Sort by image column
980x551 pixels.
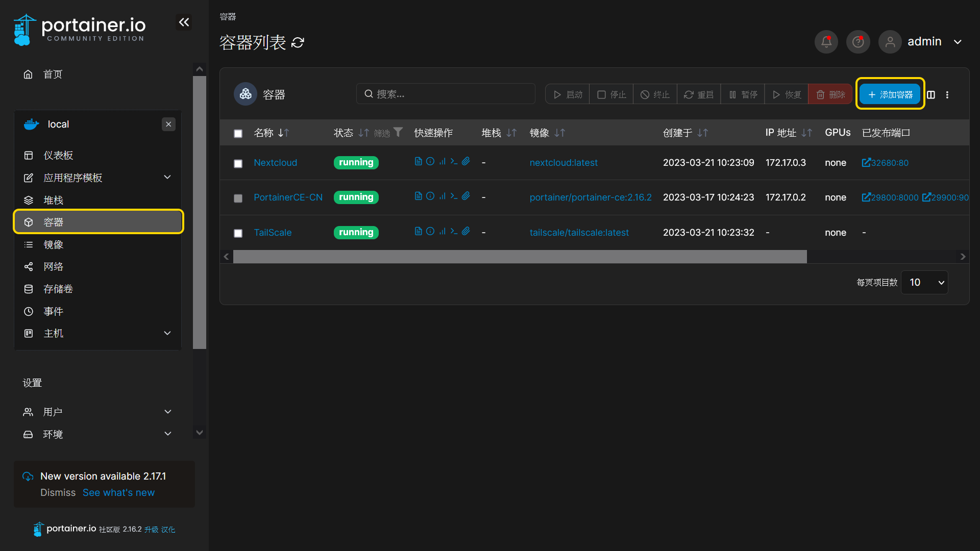[547, 133]
